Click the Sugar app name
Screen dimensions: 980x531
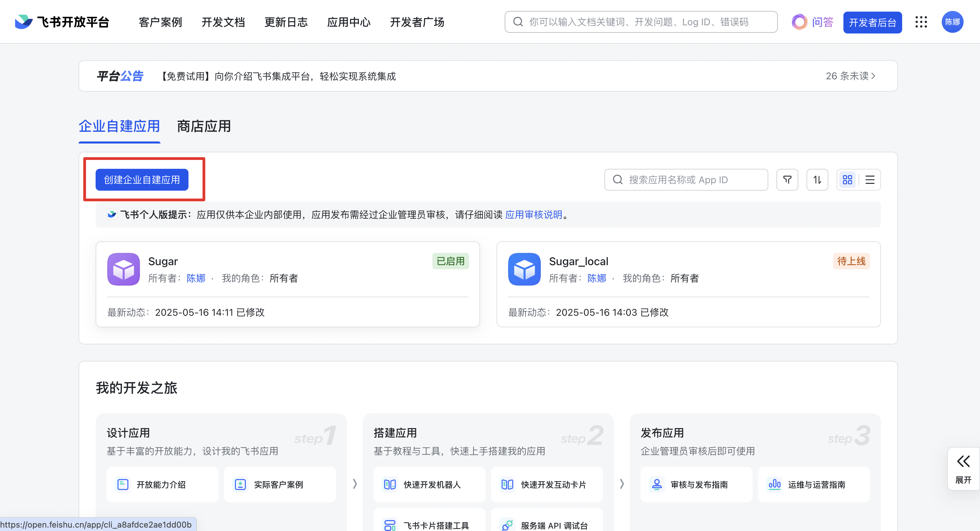click(x=163, y=261)
